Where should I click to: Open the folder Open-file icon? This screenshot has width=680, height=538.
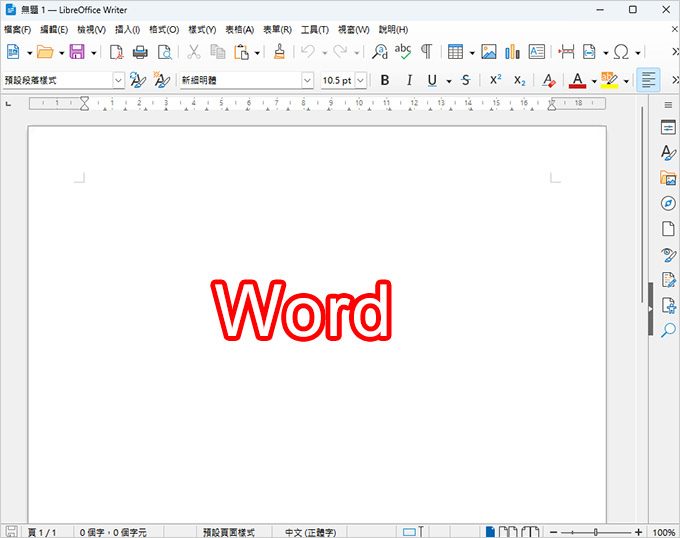(45, 52)
